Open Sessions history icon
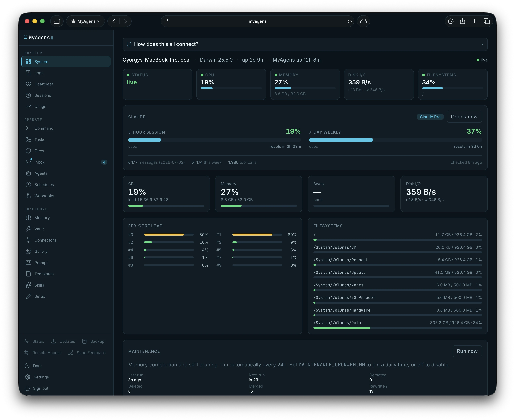The height and width of the screenshot is (420, 515). pos(28,95)
